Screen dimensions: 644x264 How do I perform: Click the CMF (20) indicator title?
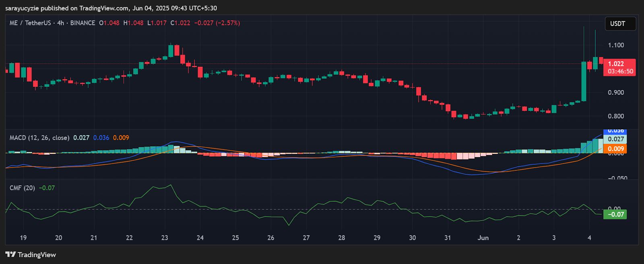(22, 188)
